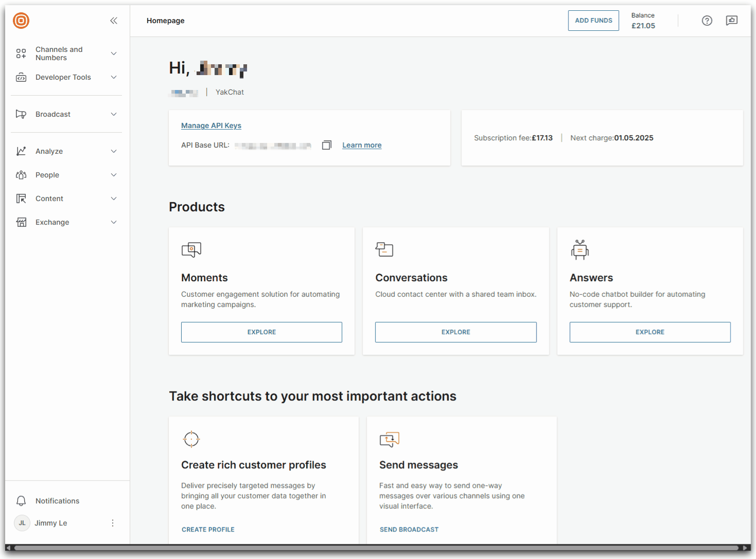Click the Moments product icon
The image size is (756, 559).
(x=191, y=250)
